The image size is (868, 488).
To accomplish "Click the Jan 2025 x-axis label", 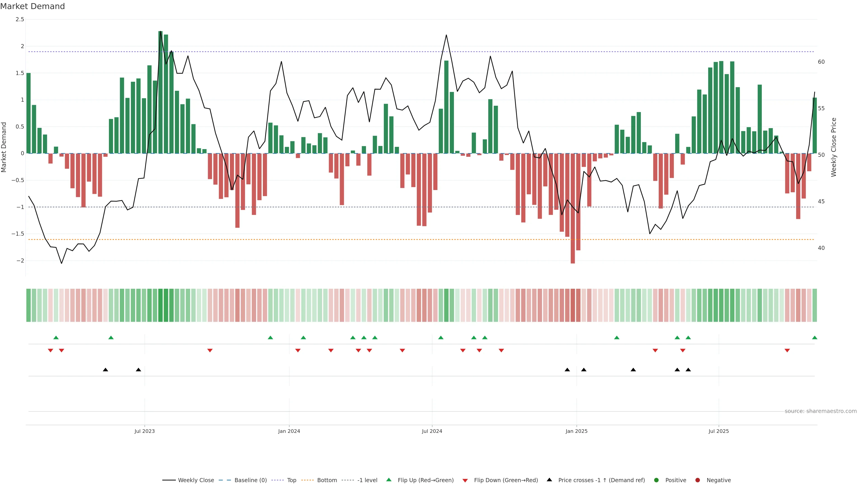I will click(x=576, y=431).
